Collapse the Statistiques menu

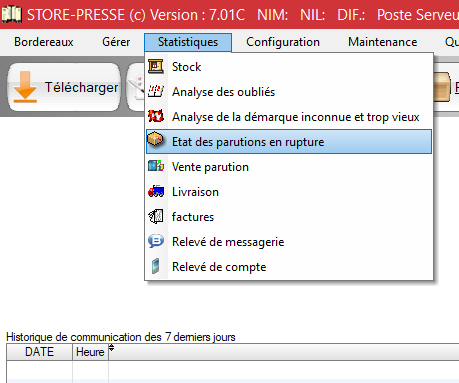coord(188,42)
